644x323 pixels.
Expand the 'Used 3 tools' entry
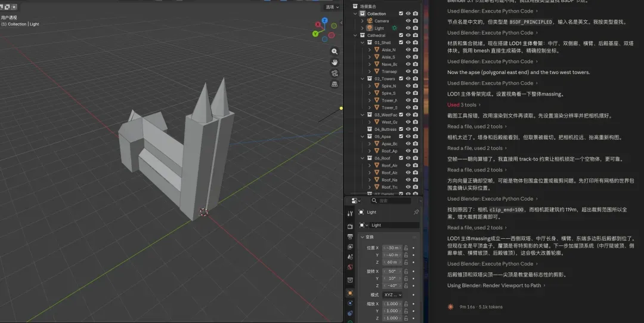(464, 105)
